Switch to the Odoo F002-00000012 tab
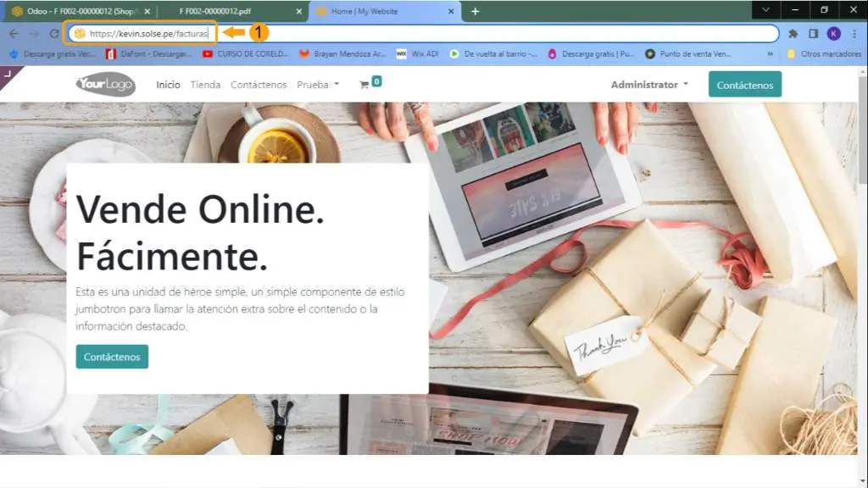Image resolution: width=868 pixels, height=488 pixels. click(x=76, y=11)
